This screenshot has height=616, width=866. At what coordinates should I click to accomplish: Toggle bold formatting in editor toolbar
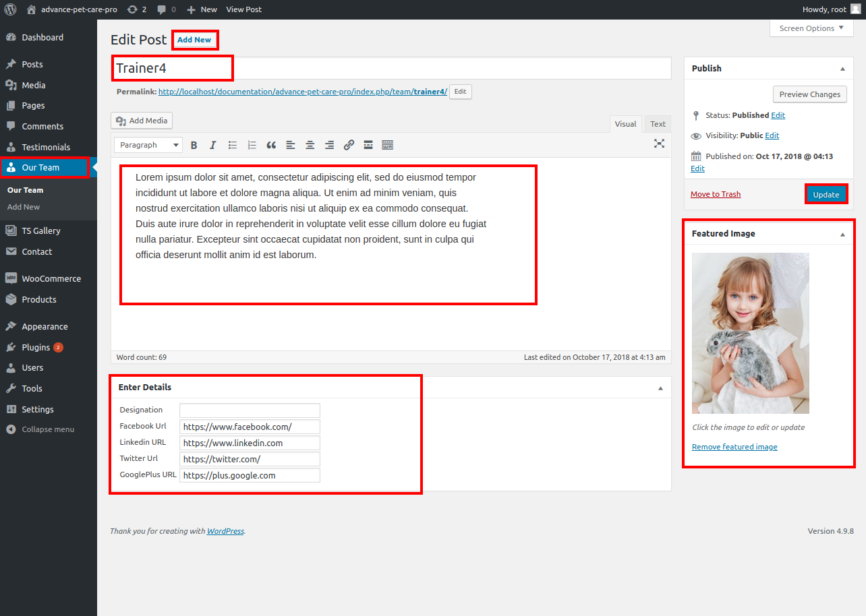click(x=194, y=145)
